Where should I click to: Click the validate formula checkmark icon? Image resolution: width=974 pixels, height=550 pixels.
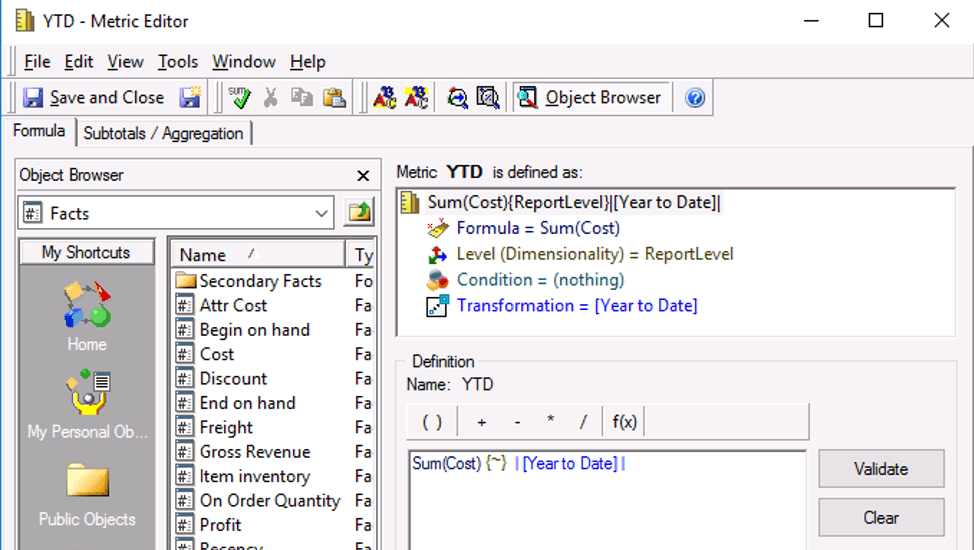[239, 97]
